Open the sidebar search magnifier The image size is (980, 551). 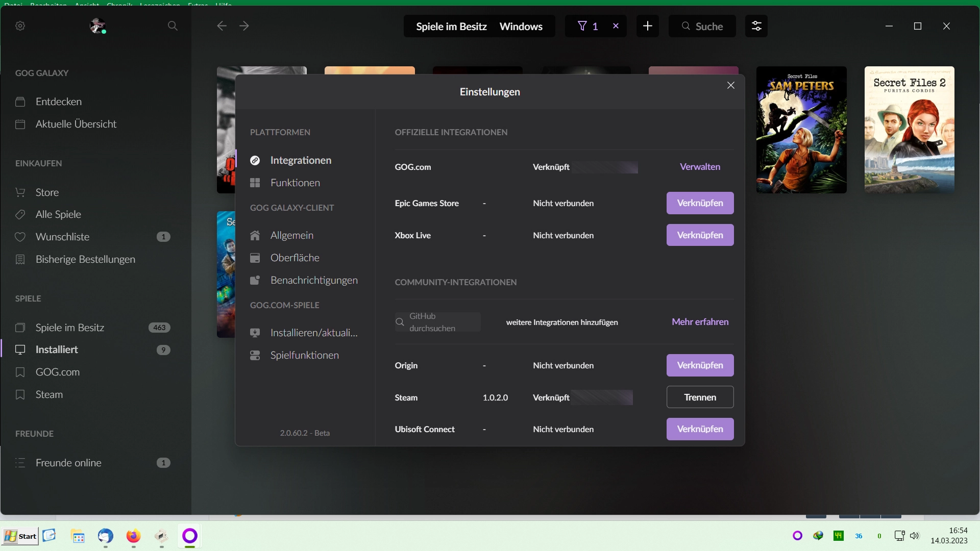pos(173,26)
